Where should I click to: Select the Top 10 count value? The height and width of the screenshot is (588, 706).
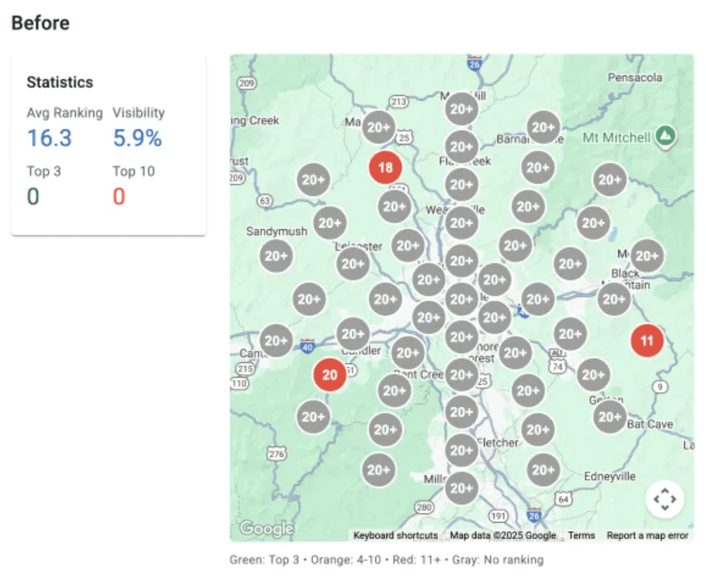(118, 196)
